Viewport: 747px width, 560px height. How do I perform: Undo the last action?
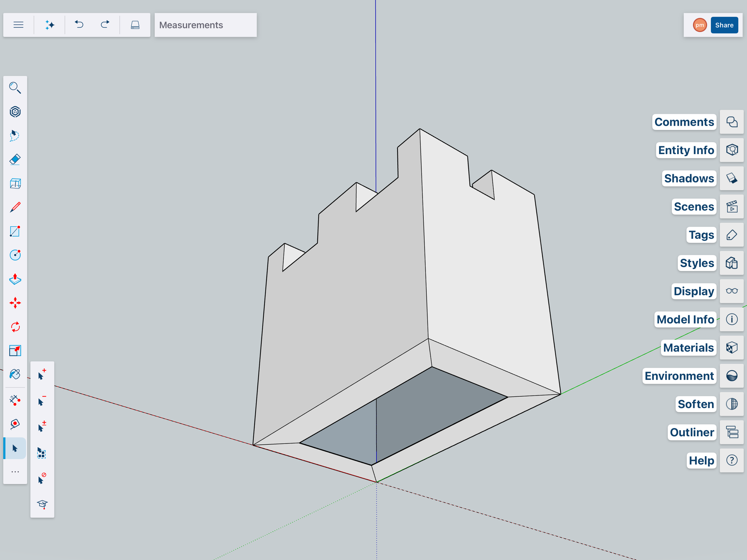[x=79, y=25]
